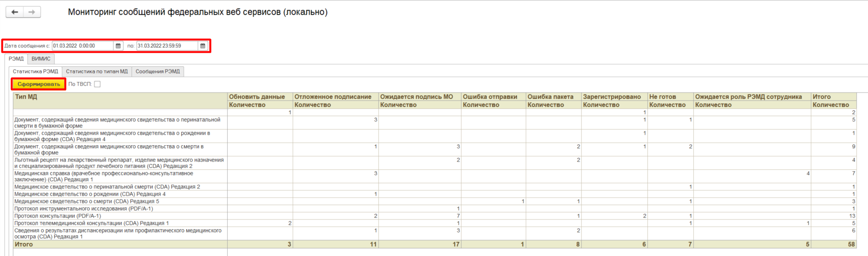Open calendar for start date field
Image resolution: width=868 pixels, height=256 pixels.
118,46
